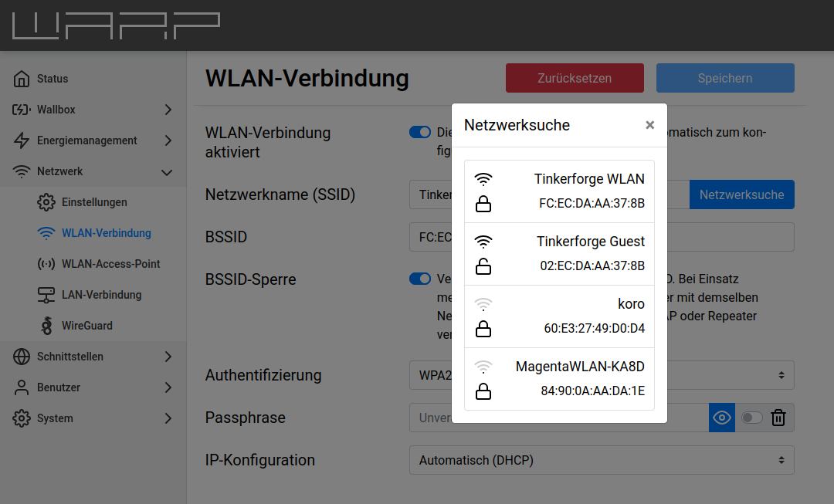Close the Netzwerksuche dialog
This screenshot has height=504, width=834.
coord(649,125)
